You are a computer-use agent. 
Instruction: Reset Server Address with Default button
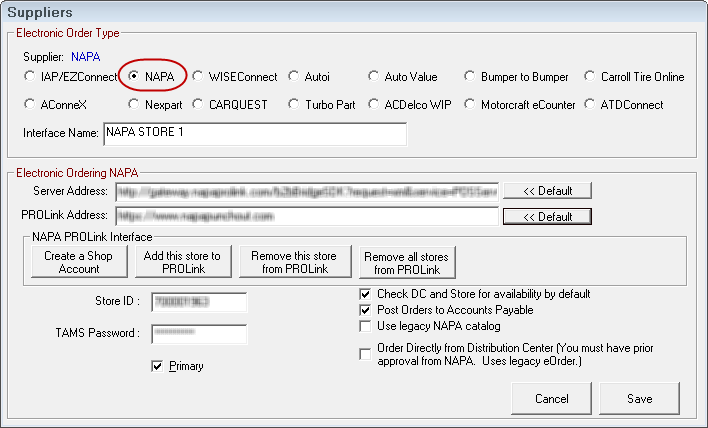tap(547, 190)
